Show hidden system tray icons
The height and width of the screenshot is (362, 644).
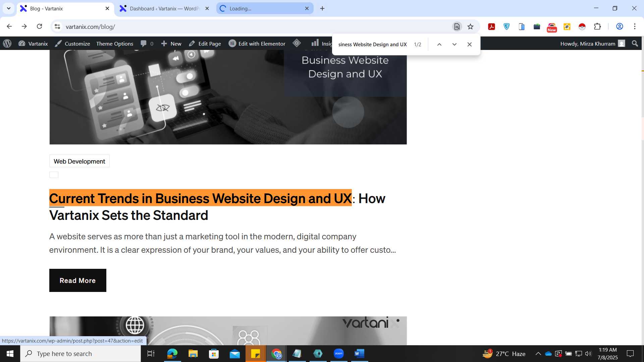(538, 354)
